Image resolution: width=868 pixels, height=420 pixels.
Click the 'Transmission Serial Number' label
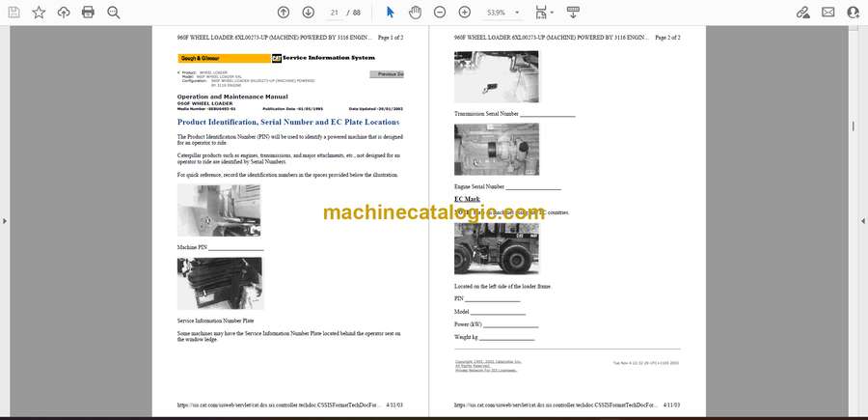point(487,114)
